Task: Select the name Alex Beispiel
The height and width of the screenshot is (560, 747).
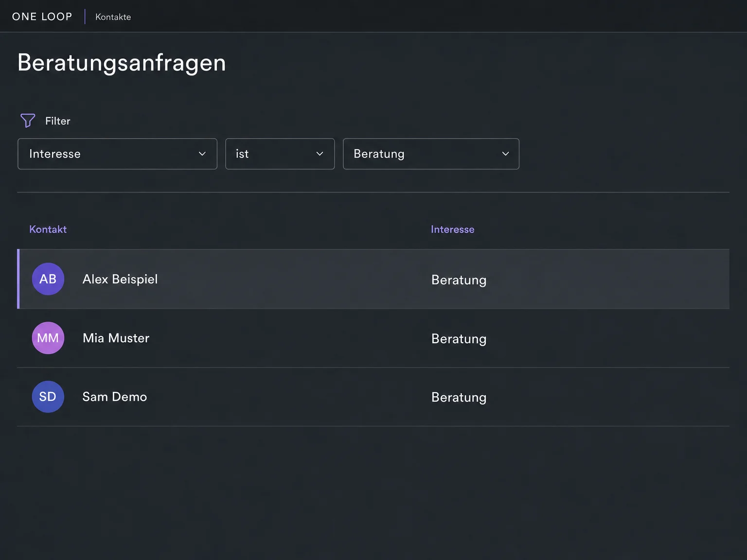Action: [x=120, y=279]
